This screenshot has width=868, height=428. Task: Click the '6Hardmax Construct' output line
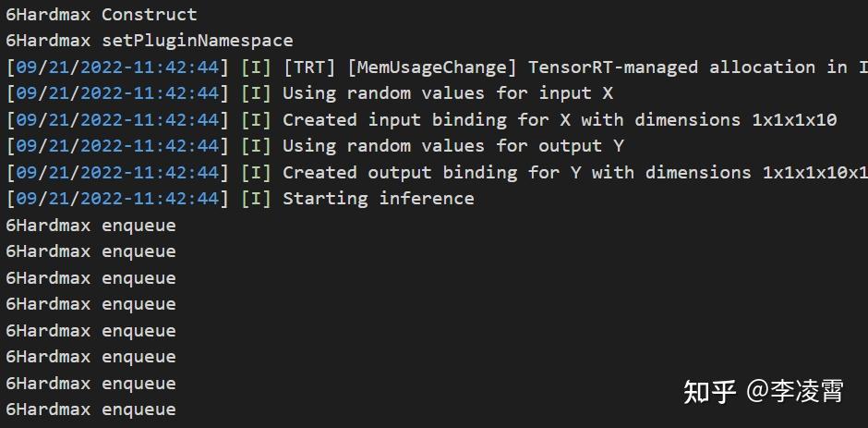pos(102,15)
